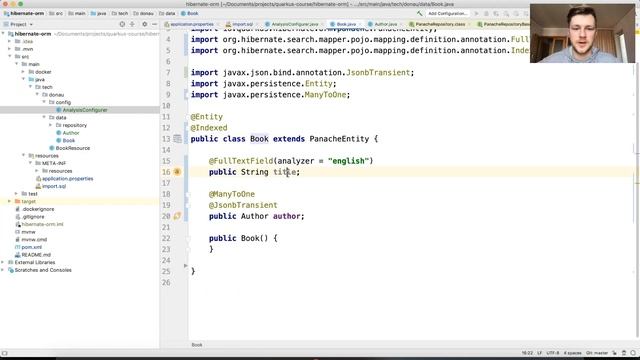Click the @FullTextField annotation on line 15

pos(241,161)
